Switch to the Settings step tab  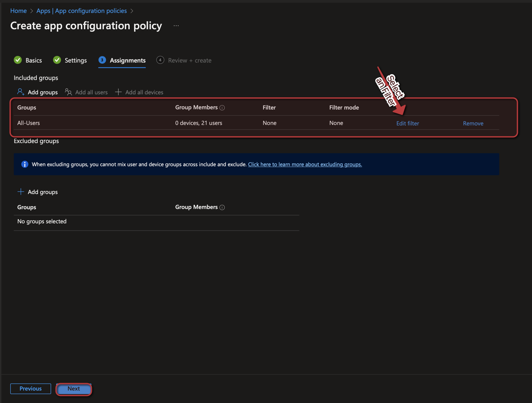[x=70, y=60]
